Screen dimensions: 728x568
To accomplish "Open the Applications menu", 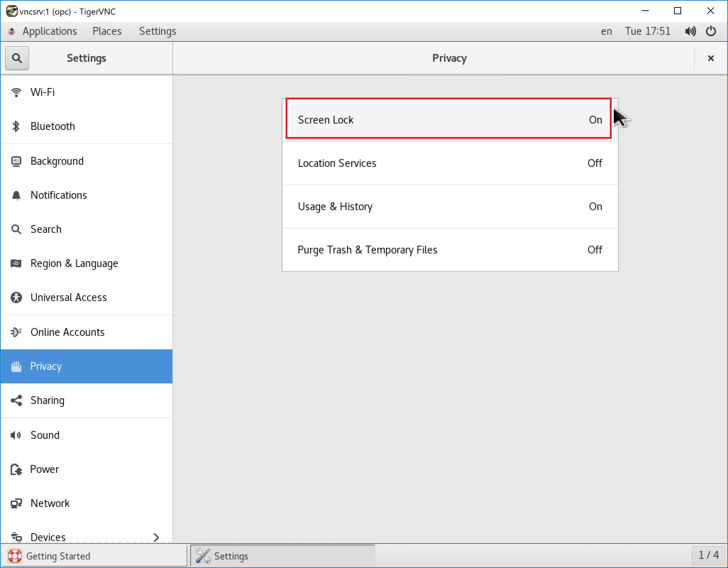I will coord(49,31).
